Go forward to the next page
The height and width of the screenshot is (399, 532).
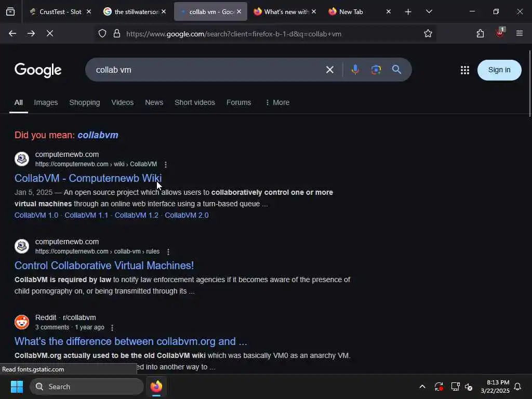(x=31, y=33)
